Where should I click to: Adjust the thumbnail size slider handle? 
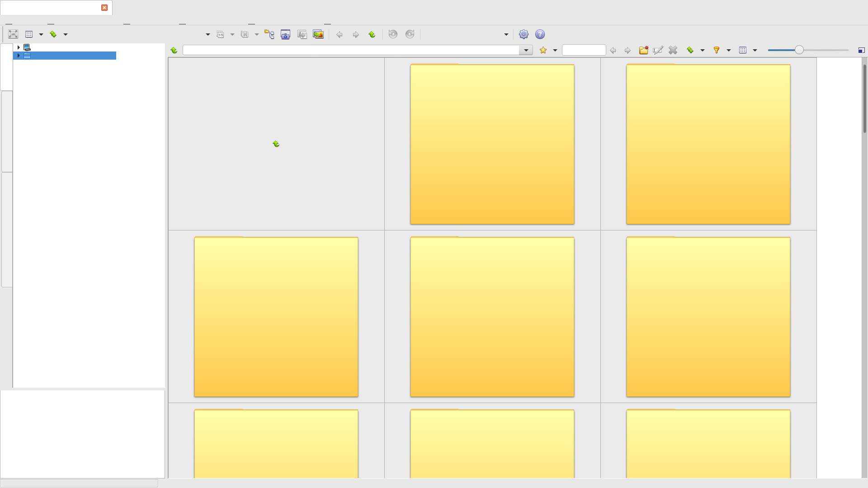[x=799, y=50]
